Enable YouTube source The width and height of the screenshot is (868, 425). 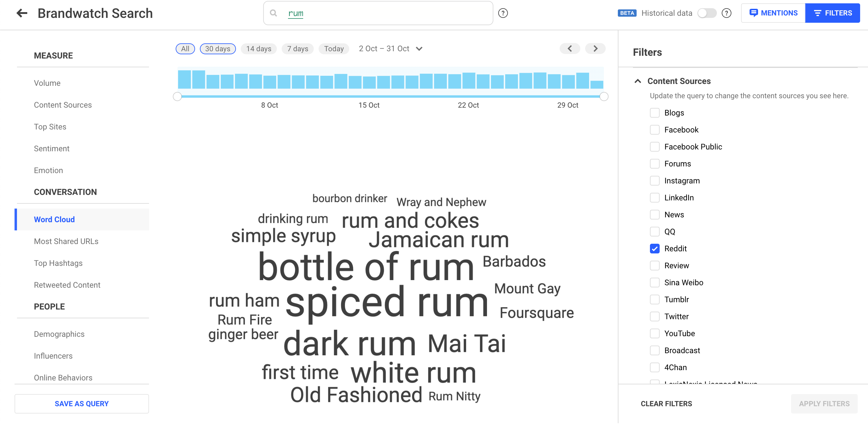(654, 333)
